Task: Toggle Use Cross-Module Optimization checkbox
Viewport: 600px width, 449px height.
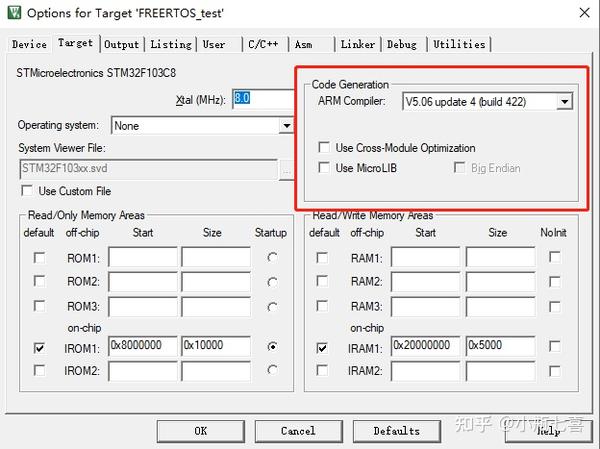Action: click(x=324, y=147)
